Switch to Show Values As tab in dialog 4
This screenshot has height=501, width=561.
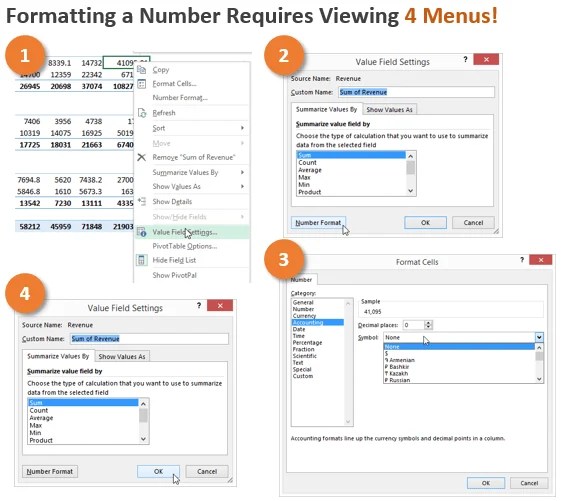(x=122, y=357)
